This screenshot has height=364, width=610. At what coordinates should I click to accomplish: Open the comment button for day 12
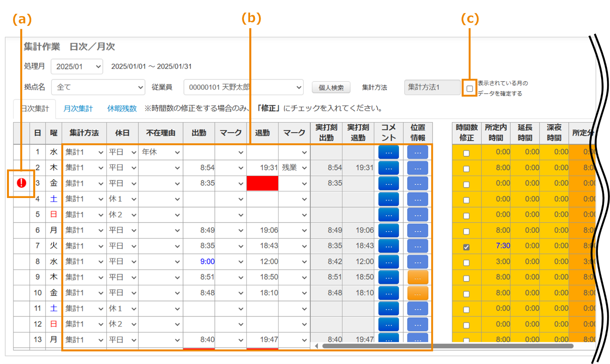click(x=388, y=324)
